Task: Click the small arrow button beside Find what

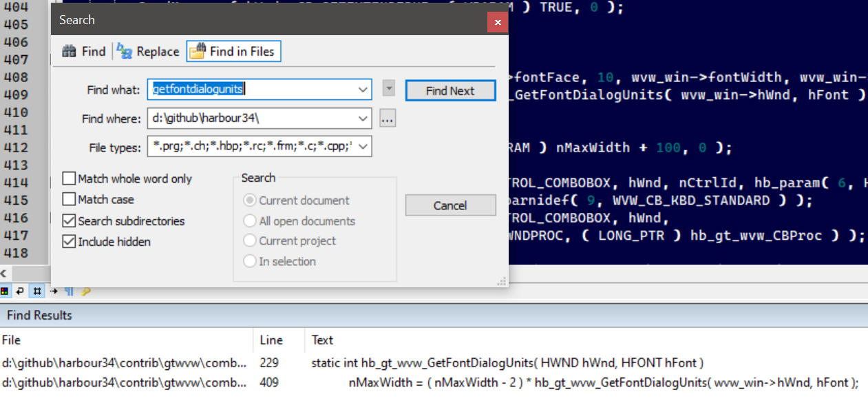Action: click(389, 90)
